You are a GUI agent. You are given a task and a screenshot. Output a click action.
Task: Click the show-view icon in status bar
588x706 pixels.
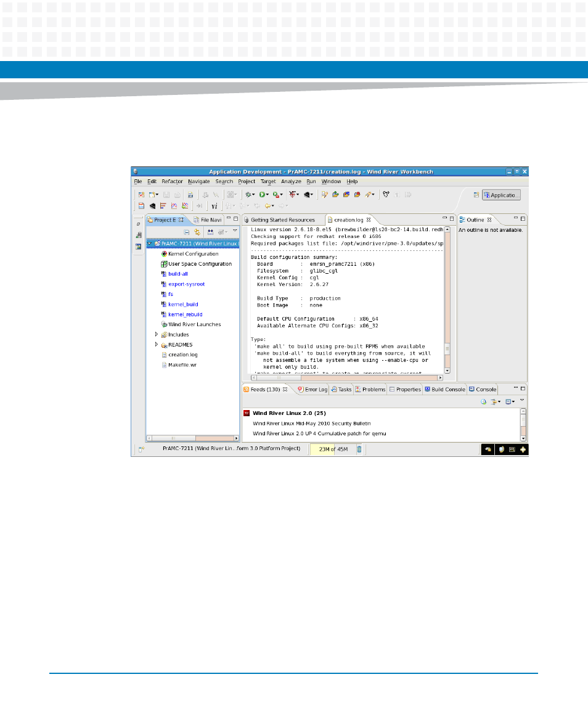click(x=141, y=449)
